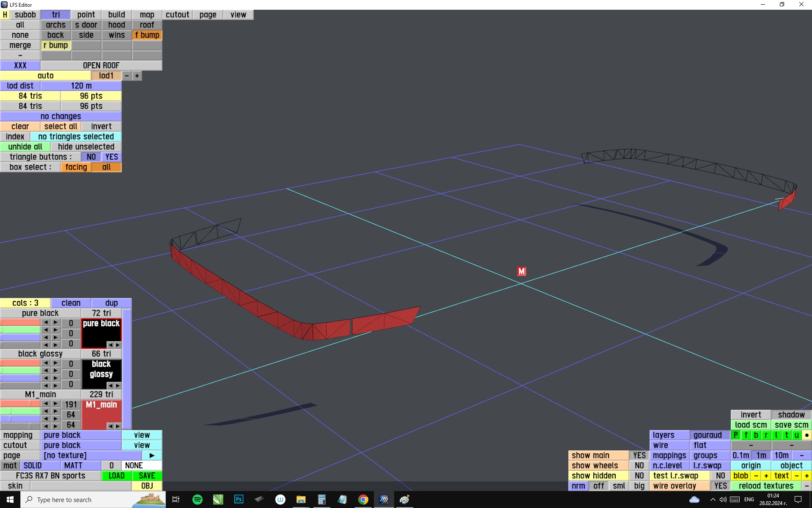Screen dimensions: 812x508
Task: Toggle the P layer button
Action: 736,435
